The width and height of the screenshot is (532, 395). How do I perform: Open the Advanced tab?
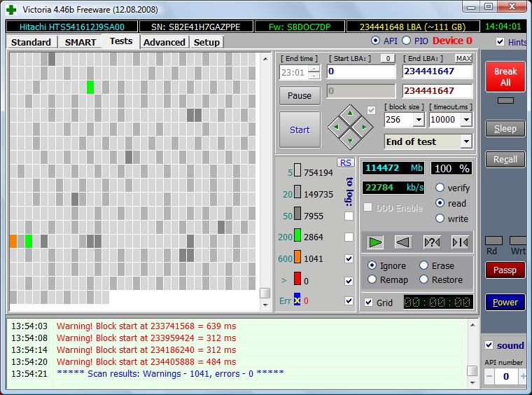tap(164, 43)
